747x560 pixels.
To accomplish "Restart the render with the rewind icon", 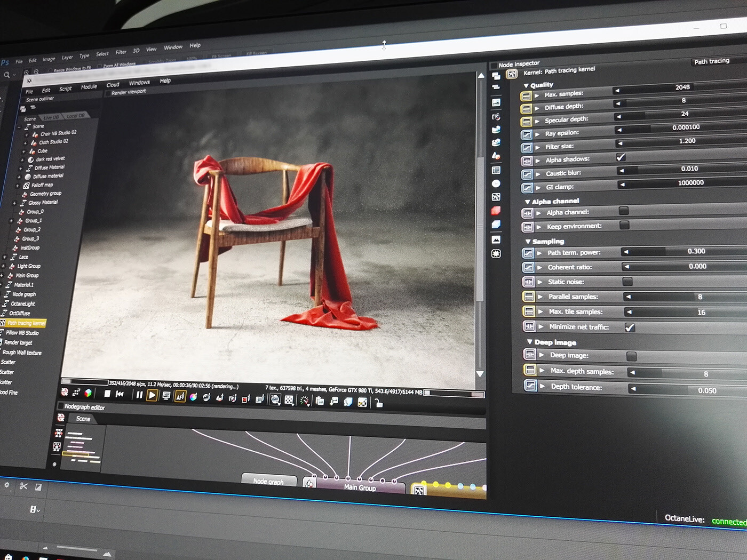I will click(x=120, y=394).
